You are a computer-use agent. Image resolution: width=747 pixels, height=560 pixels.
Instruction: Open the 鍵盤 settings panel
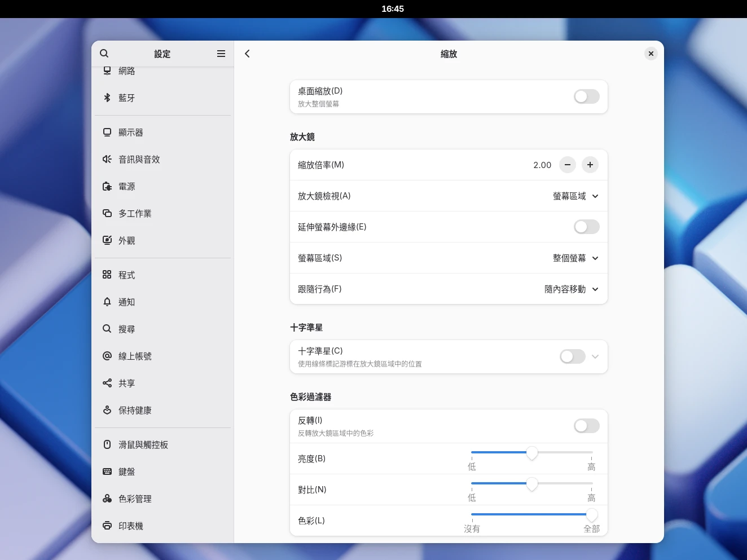coord(126,471)
